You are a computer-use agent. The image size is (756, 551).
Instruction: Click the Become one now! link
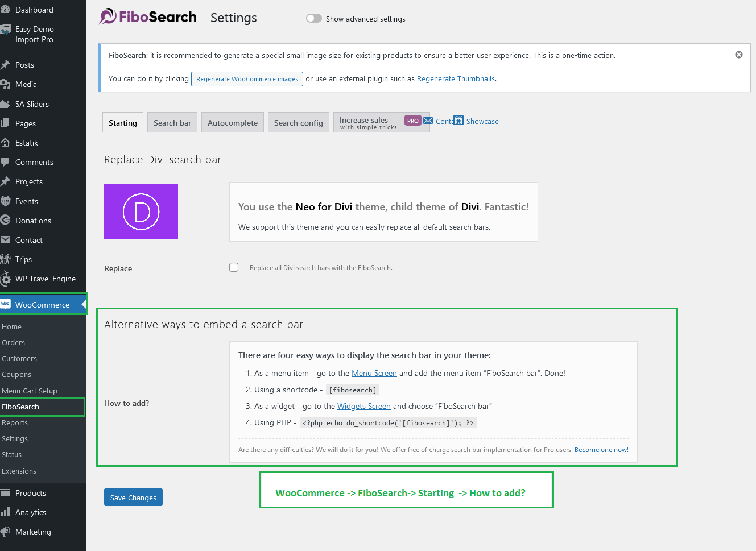pos(601,450)
